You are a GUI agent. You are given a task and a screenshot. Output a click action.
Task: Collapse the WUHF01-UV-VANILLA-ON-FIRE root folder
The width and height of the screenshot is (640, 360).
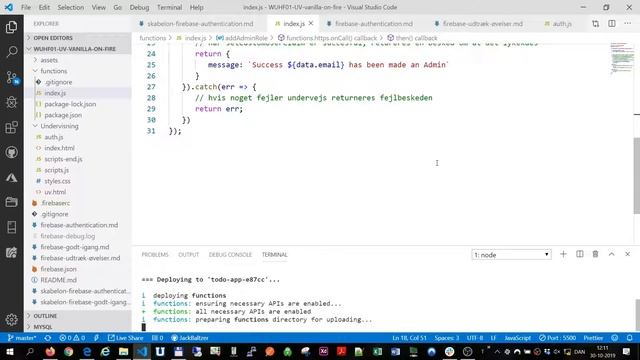[78, 49]
